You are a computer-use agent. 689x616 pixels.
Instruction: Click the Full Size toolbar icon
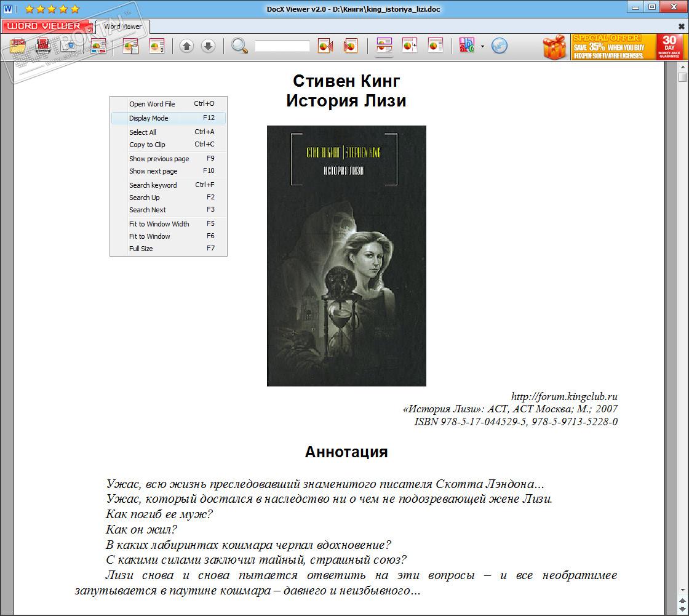point(435,46)
